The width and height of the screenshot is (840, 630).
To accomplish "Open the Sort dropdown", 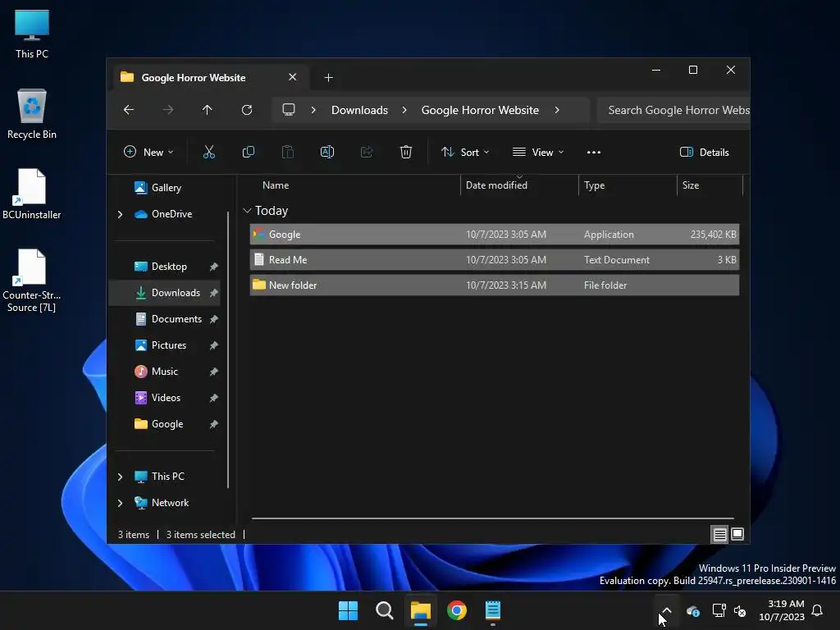I will [x=465, y=152].
